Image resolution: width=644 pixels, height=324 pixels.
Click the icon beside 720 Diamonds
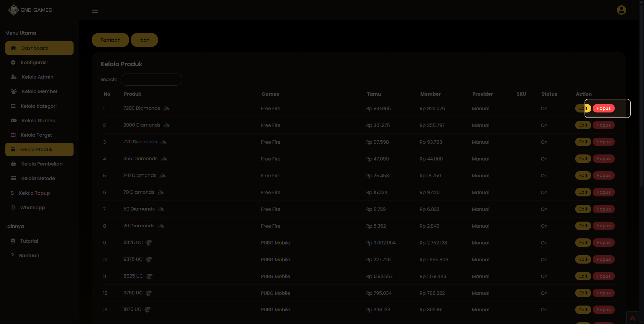coord(163,142)
